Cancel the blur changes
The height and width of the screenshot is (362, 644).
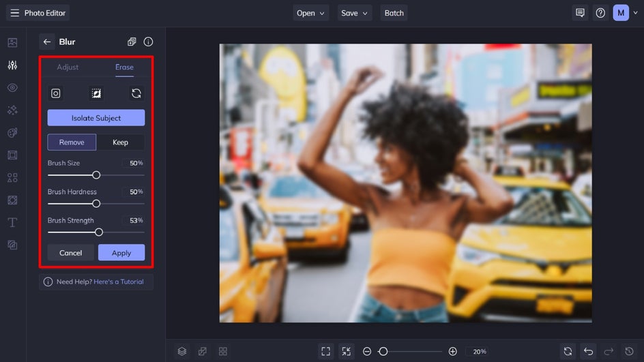(71, 253)
